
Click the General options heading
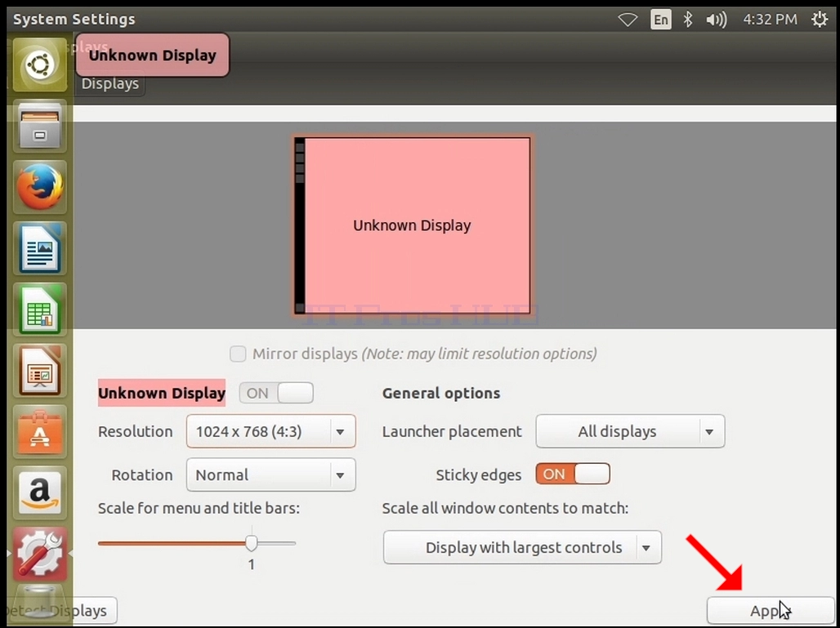[x=441, y=393]
